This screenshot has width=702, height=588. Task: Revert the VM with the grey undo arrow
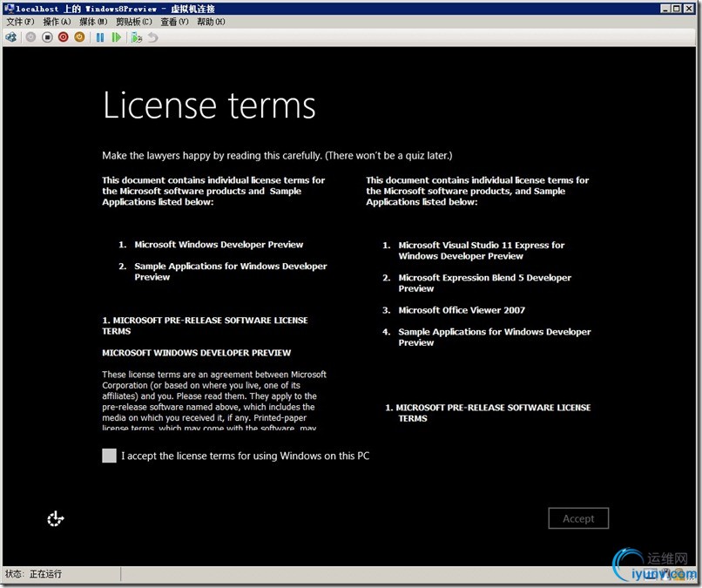(153, 37)
